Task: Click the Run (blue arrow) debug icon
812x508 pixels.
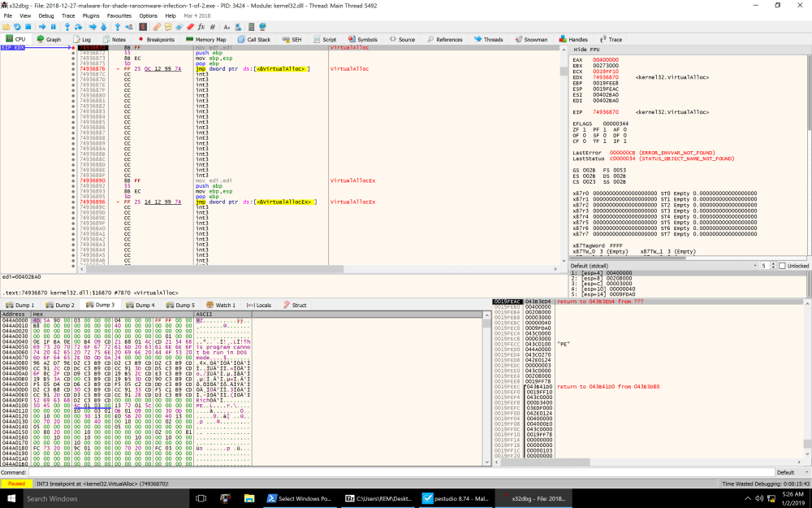Action: pyautogui.click(x=42, y=27)
